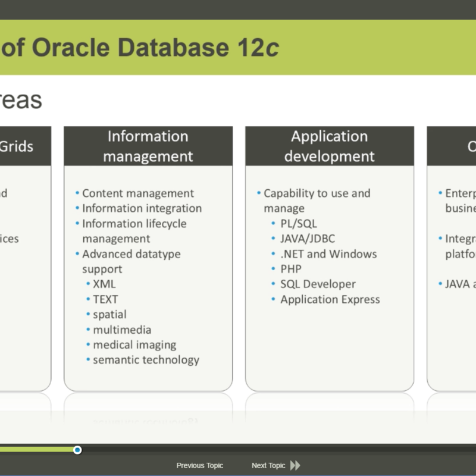
Task: Click the 'multimedia' sub-bullet
Action: 122,330
